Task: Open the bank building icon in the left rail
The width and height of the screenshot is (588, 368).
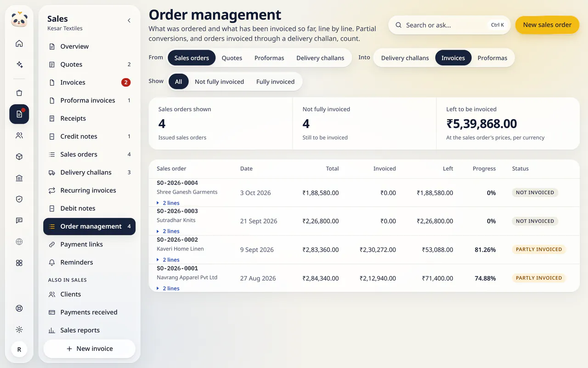Action: click(19, 178)
